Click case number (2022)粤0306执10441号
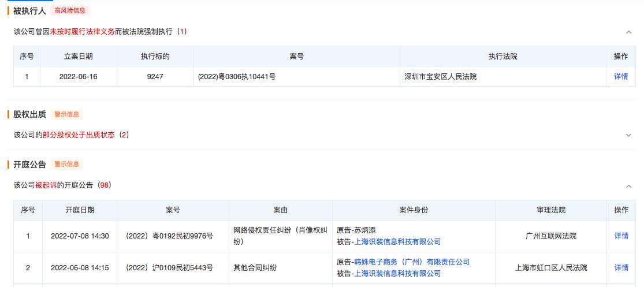The image size is (644, 287). (237, 76)
